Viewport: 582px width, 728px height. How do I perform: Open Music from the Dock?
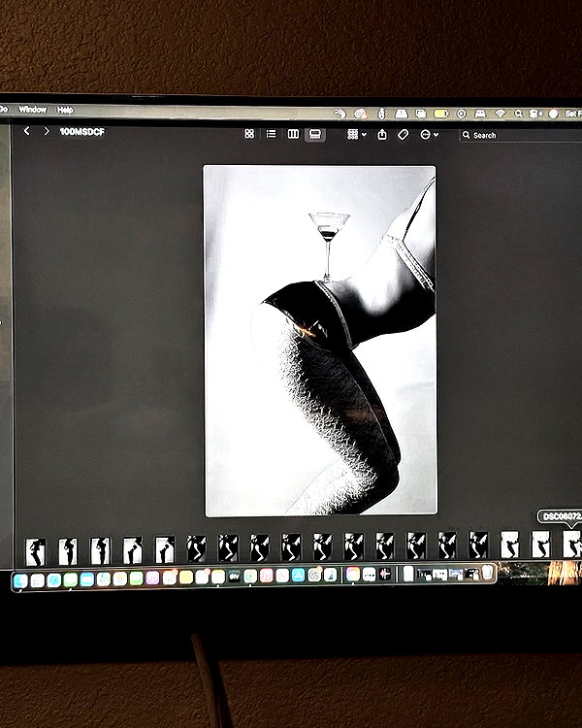(266, 576)
